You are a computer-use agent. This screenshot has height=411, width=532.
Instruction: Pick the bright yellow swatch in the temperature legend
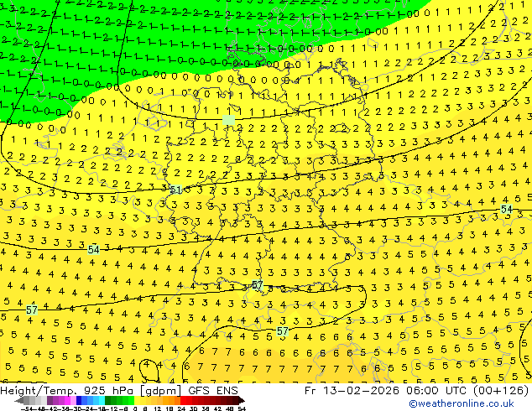(137, 400)
